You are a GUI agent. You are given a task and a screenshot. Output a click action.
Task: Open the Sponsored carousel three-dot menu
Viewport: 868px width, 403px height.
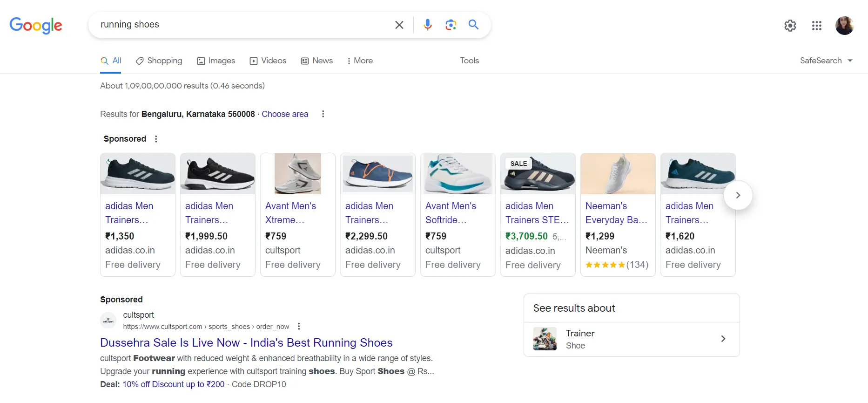click(156, 139)
